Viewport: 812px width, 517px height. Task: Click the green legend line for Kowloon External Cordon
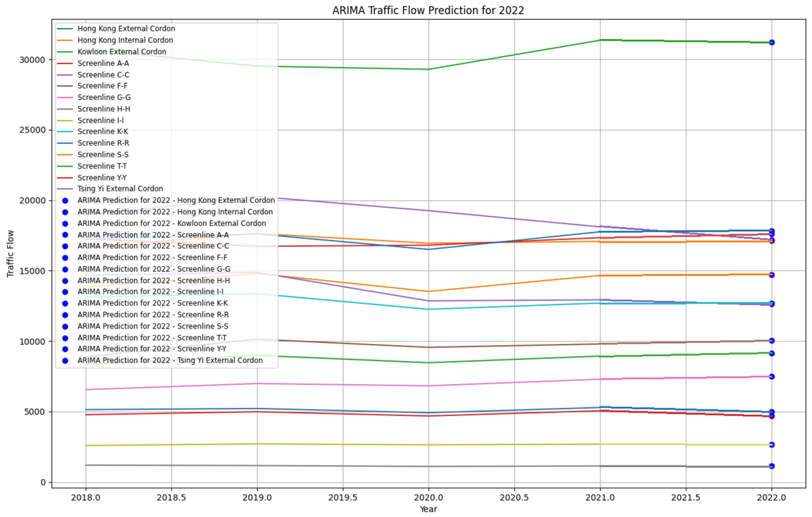point(65,52)
